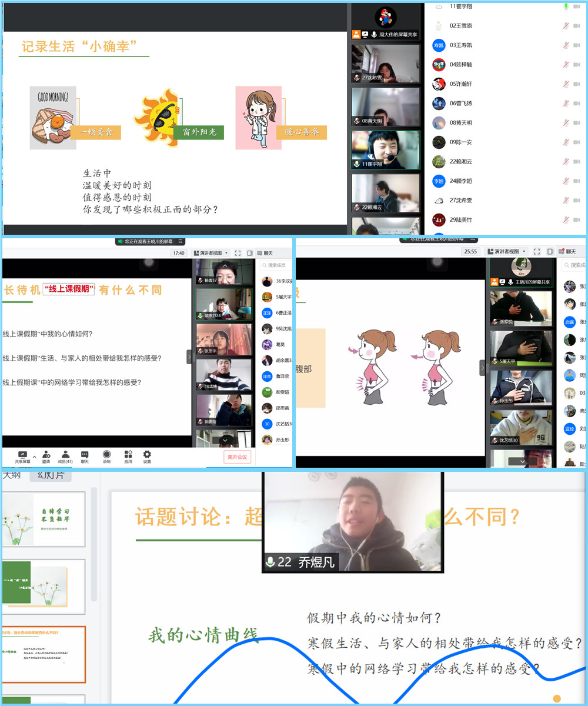Image resolution: width=588 pixels, height=706 pixels.
Task: Open 聊天 in the bottom meeting toolbar
Action: 85,457
